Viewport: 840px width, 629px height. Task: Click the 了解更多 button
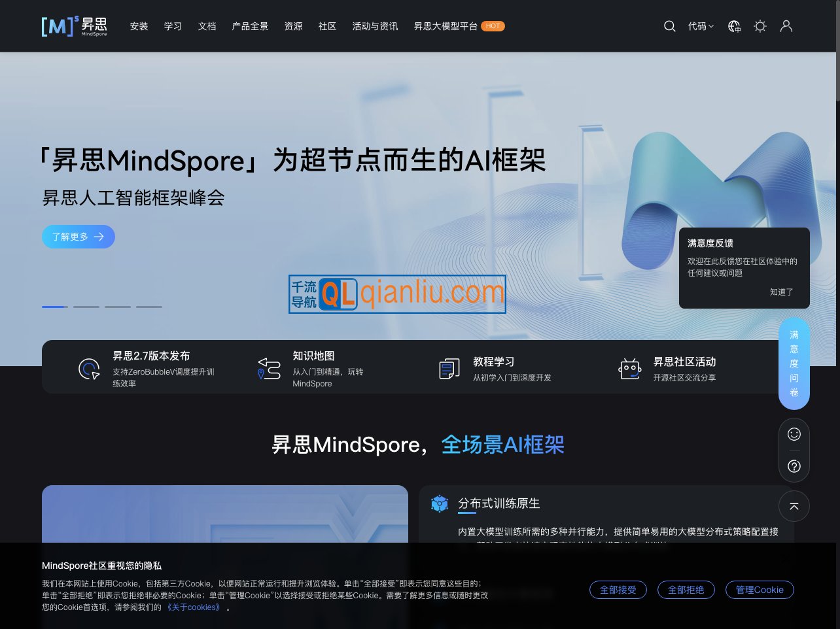click(x=78, y=237)
